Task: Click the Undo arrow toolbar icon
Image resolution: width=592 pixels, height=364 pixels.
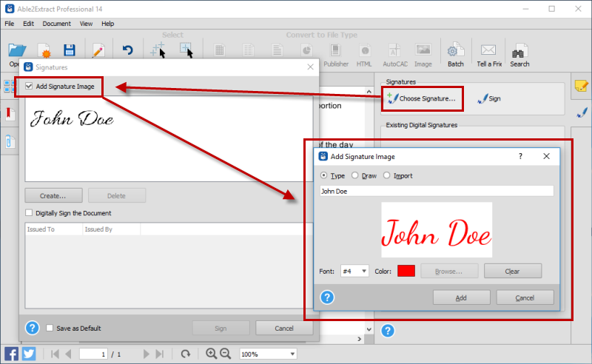Action: click(127, 50)
